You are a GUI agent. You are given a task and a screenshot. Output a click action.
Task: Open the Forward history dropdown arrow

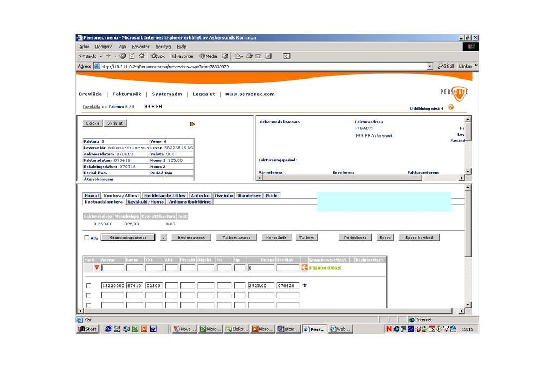(x=115, y=56)
